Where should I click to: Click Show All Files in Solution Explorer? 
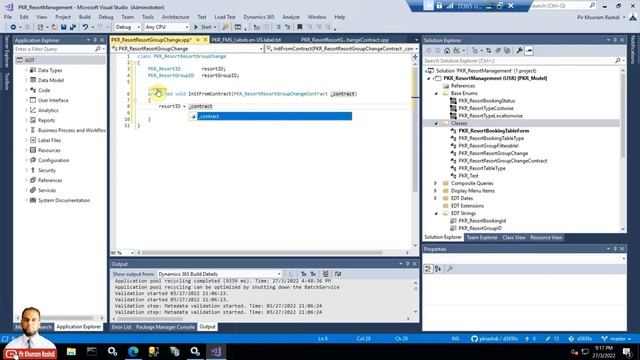click(x=507, y=51)
